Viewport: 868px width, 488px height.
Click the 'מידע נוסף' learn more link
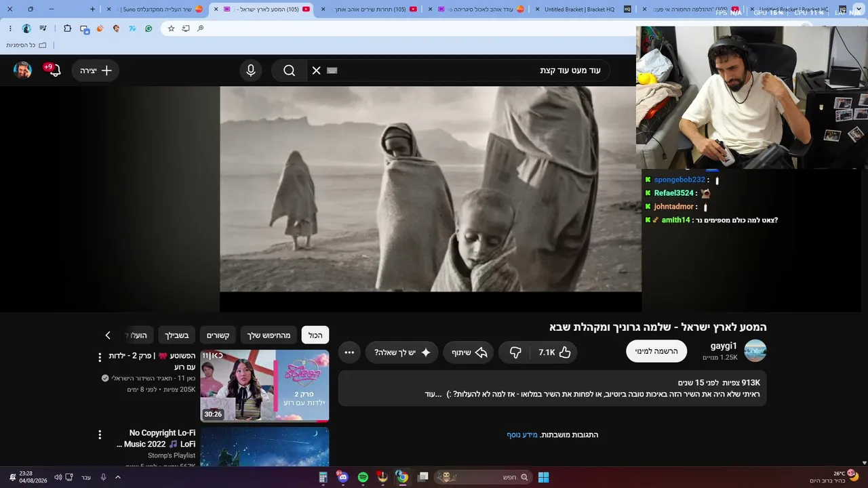click(522, 435)
